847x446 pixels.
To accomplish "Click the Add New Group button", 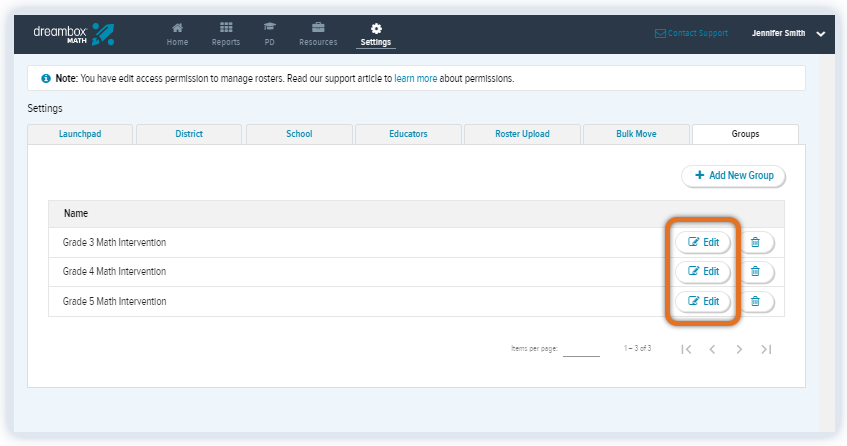I will [734, 176].
